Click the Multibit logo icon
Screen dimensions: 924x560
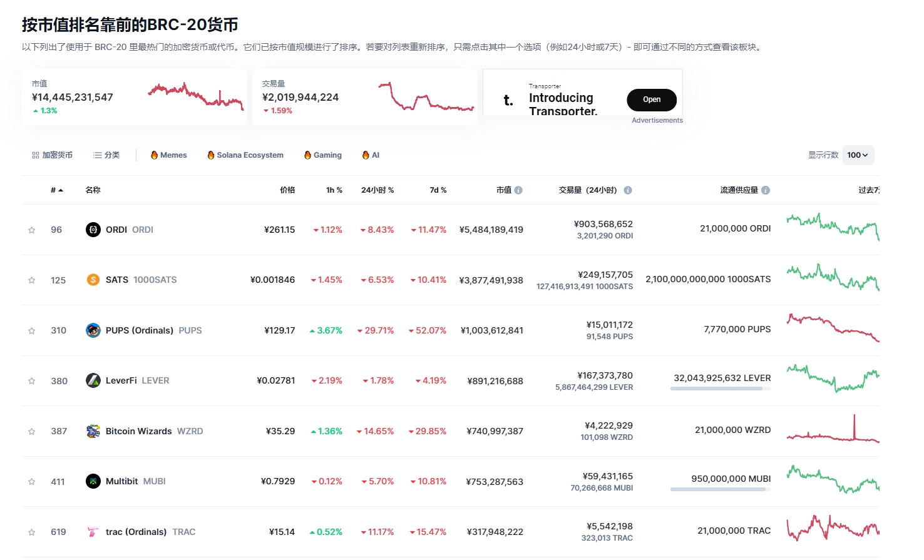(93, 481)
